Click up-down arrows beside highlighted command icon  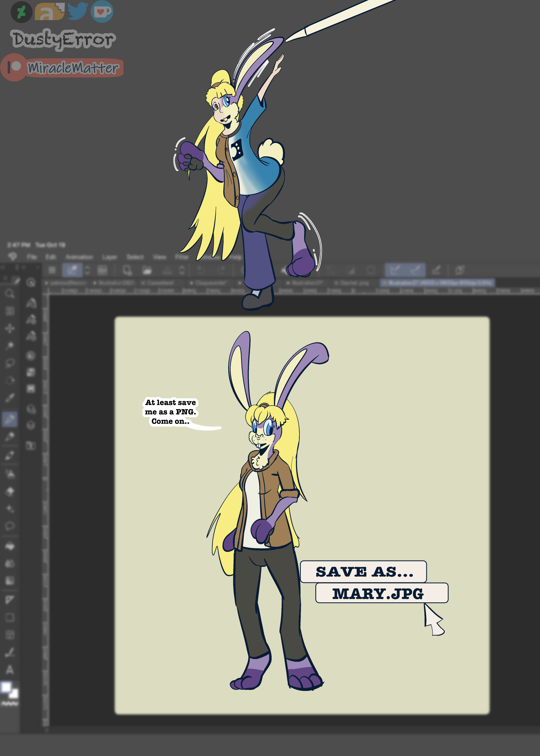87,270
